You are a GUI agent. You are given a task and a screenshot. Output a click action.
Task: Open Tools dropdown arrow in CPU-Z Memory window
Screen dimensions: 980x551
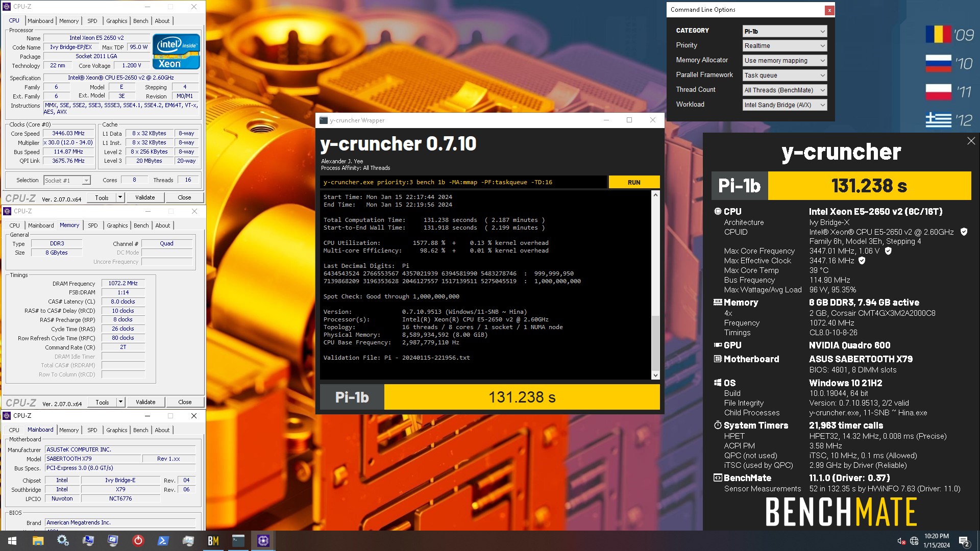[x=120, y=402]
